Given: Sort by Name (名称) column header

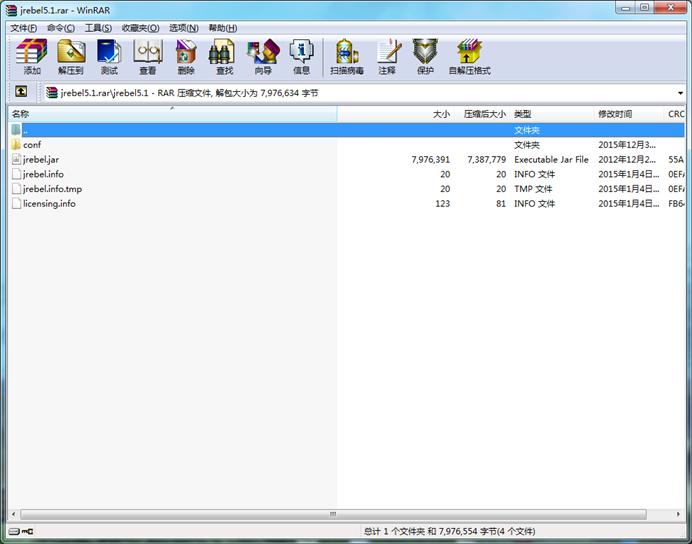Looking at the screenshot, I should tap(173, 114).
